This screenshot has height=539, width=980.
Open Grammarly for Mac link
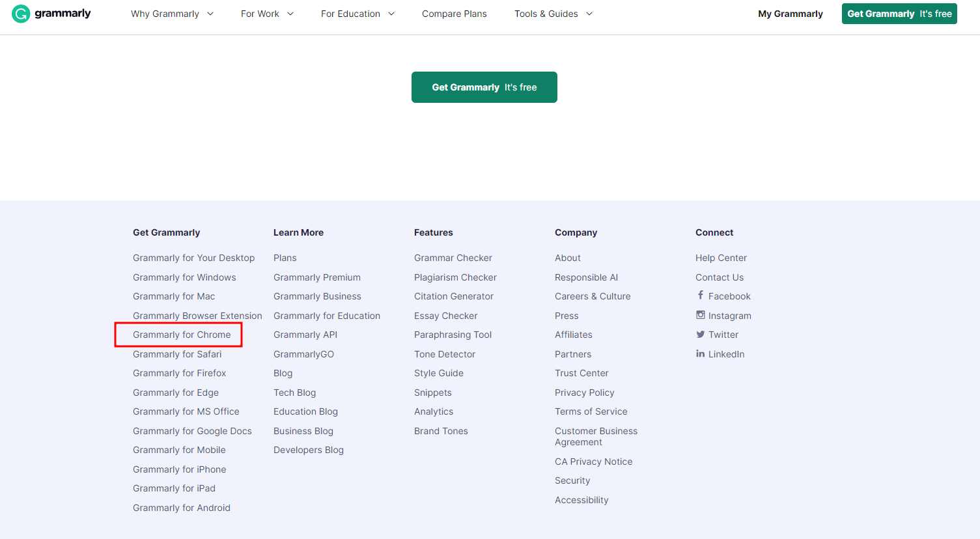coord(174,296)
